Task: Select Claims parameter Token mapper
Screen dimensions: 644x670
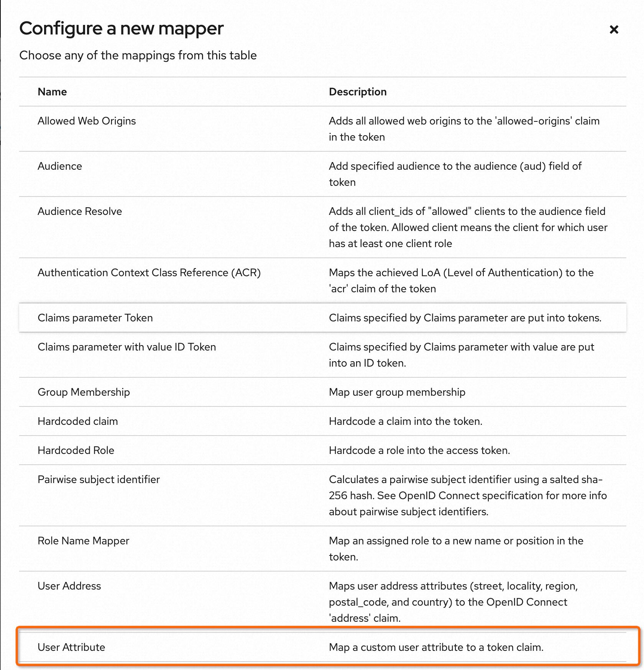Action: pos(95,318)
